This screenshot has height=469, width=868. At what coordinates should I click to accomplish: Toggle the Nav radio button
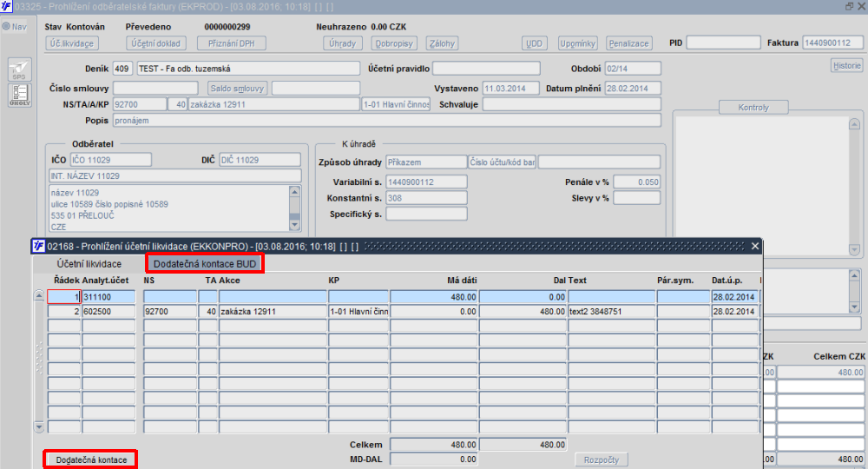point(6,27)
